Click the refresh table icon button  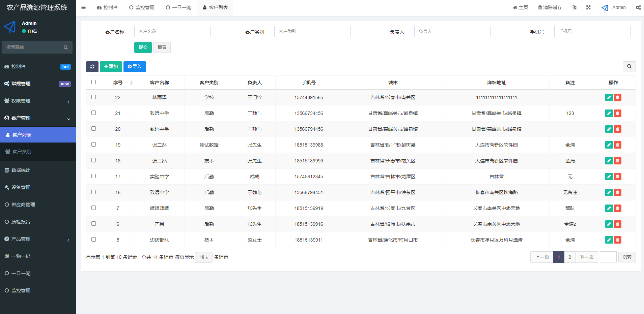[92, 67]
